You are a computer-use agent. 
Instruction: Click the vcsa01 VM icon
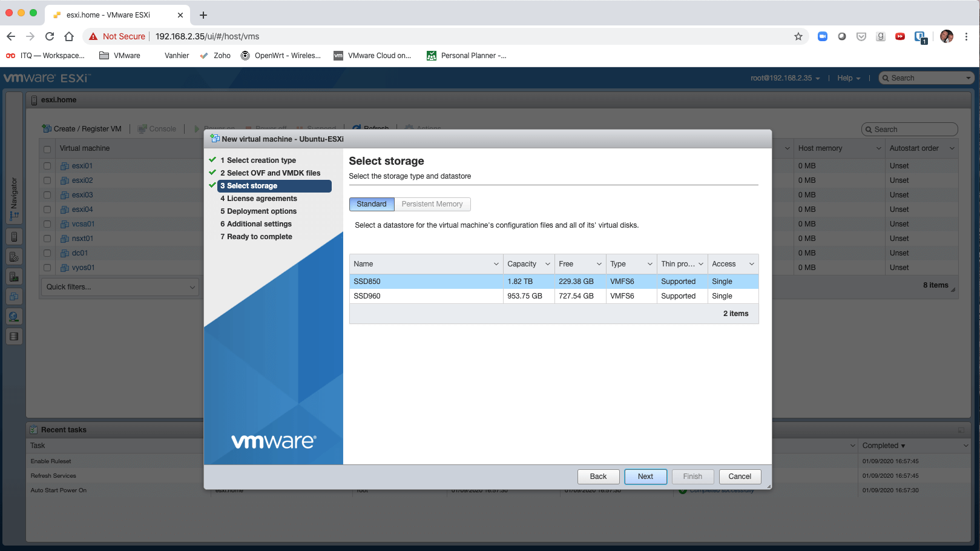(x=65, y=224)
